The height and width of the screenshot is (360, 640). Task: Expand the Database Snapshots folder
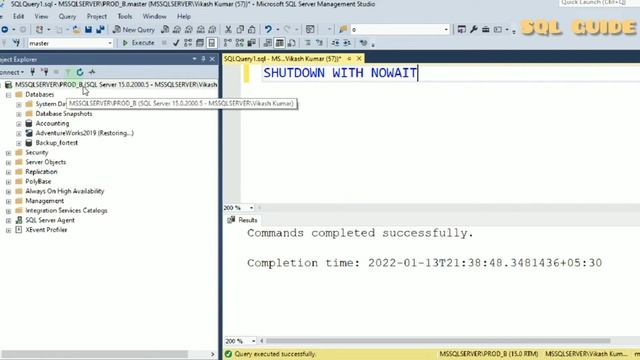pyautogui.click(x=19, y=114)
